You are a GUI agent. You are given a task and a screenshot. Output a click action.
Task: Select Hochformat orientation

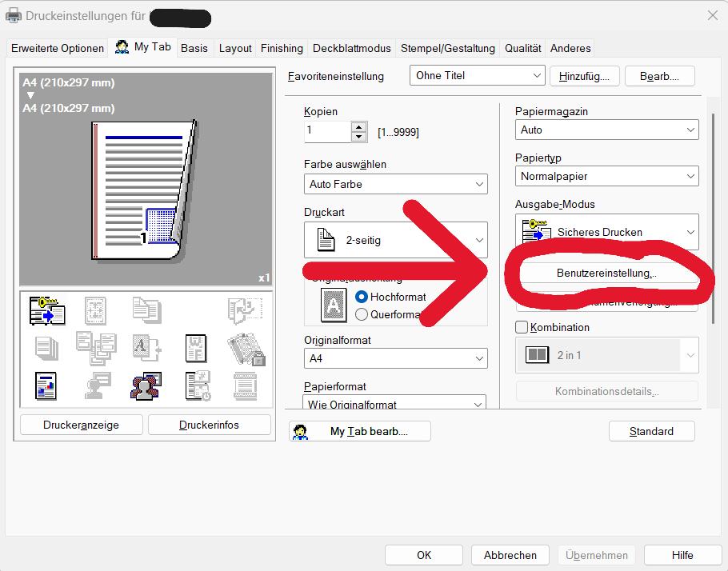coord(362,297)
